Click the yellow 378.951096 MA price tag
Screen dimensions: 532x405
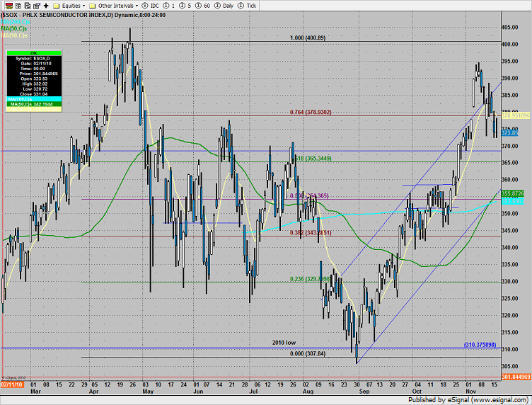click(515, 115)
